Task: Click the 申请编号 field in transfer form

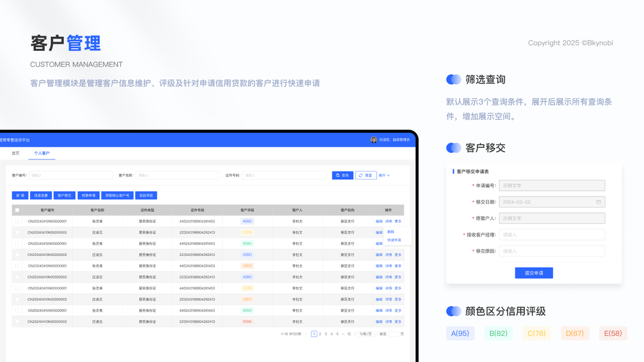Action: [x=552, y=185]
